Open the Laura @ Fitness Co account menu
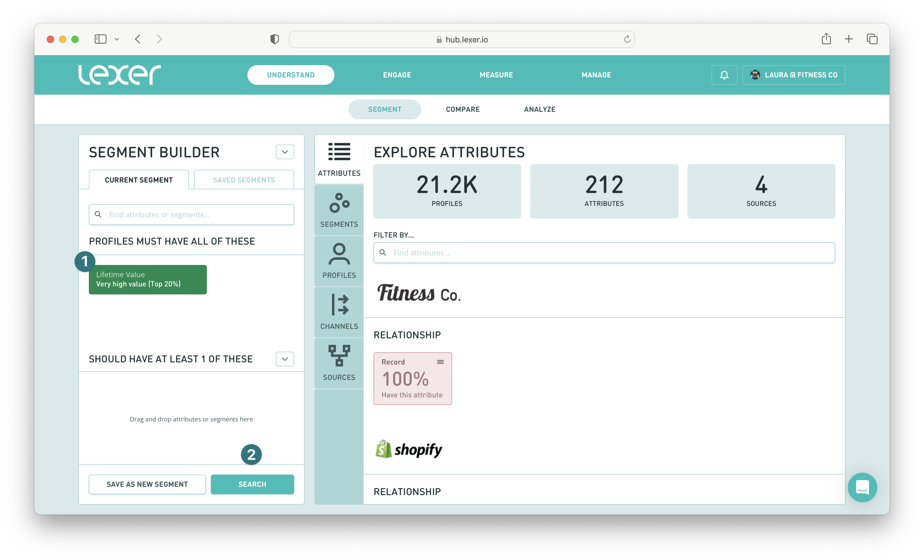The width and height of the screenshot is (924, 560). coord(793,75)
